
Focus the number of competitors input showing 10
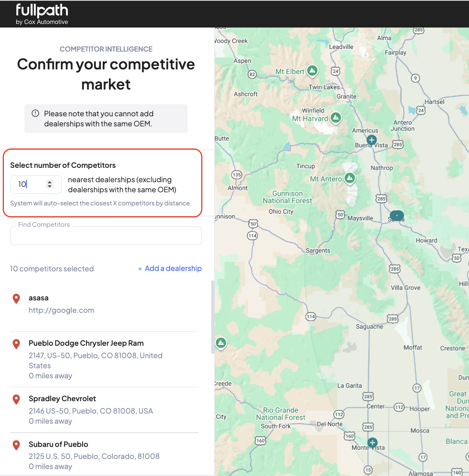[x=36, y=184]
